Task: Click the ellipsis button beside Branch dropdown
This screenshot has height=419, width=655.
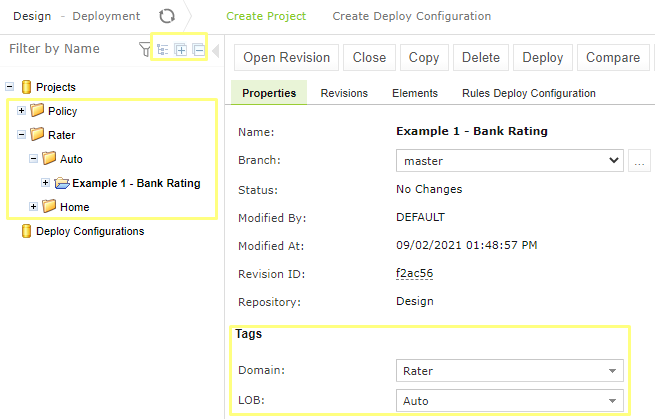Action: pyautogui.click(x=640, y=161)
